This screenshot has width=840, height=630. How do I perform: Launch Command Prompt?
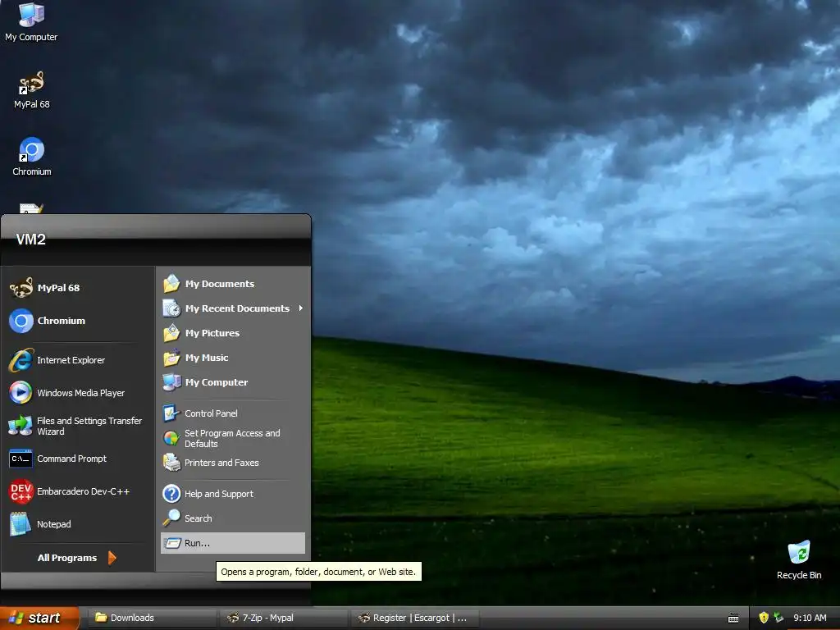[x=78, y=459]
